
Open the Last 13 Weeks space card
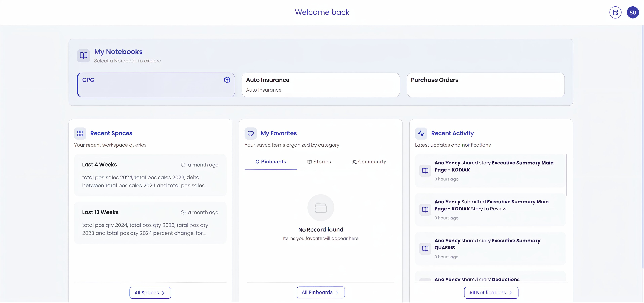[x=150, y=223]
